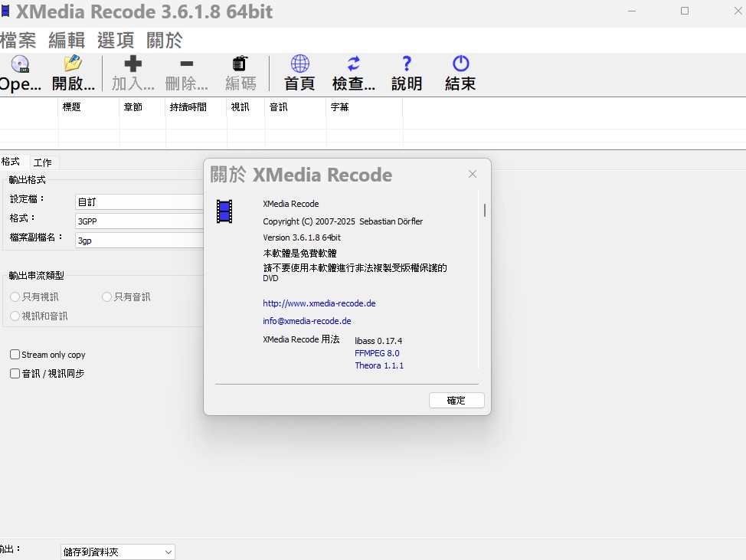Click the About dialog vertical scrollbar
Image resolution: width=746 pixels, height=560 pixels.
(485, 210)
